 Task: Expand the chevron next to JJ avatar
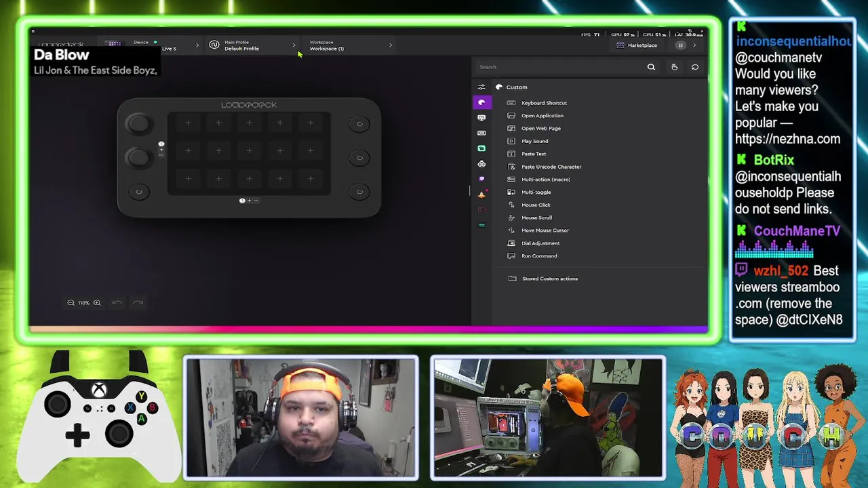coord(694,45)
